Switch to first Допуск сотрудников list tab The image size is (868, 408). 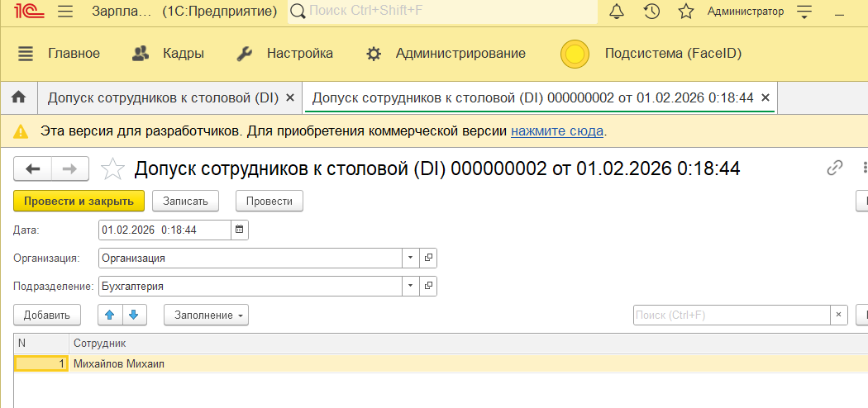point(163,97)
